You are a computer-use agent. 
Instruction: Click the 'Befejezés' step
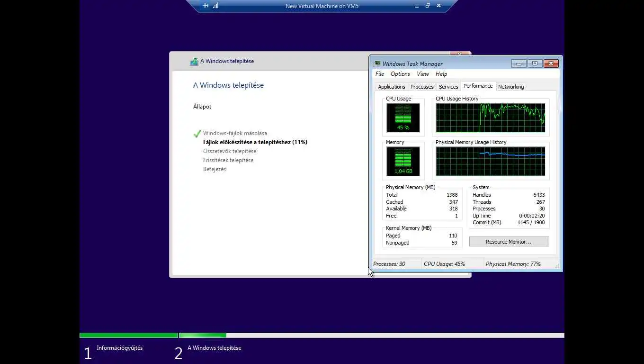pos(215,169)
